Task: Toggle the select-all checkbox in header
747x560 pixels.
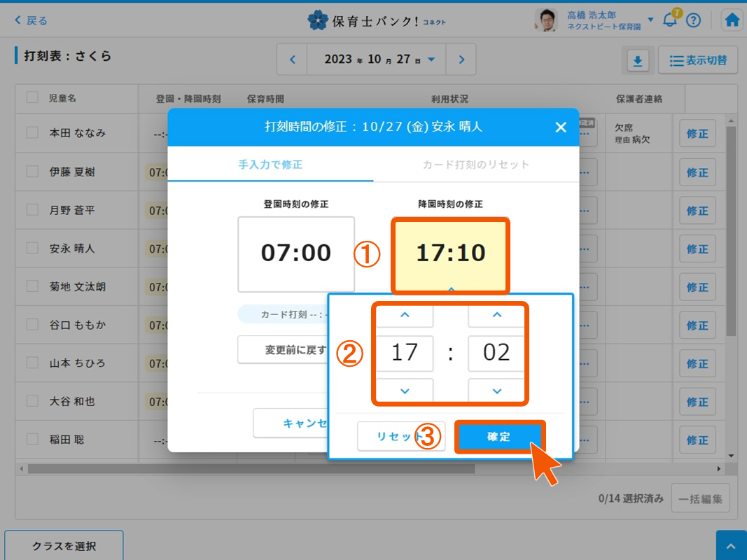Action: (x=32, y=98)
